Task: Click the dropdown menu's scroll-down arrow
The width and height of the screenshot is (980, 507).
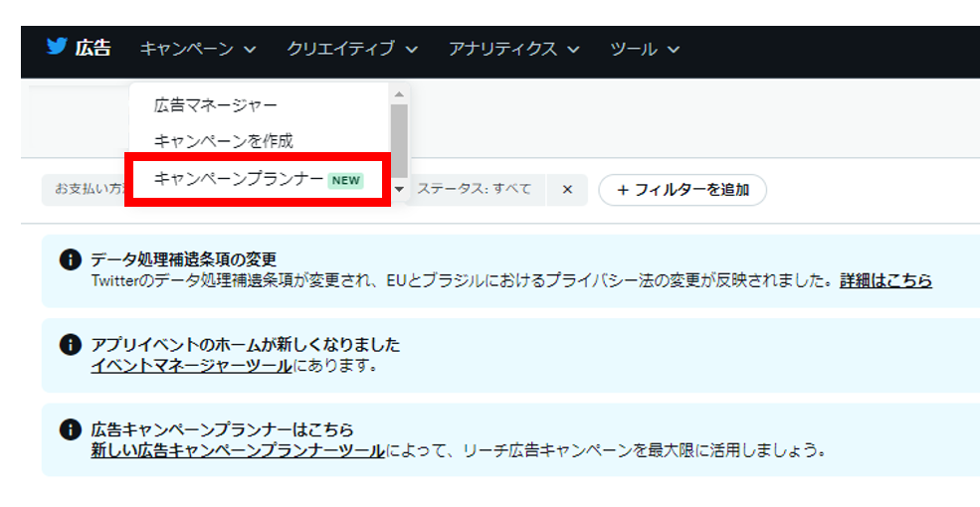Action: (399, 188)
